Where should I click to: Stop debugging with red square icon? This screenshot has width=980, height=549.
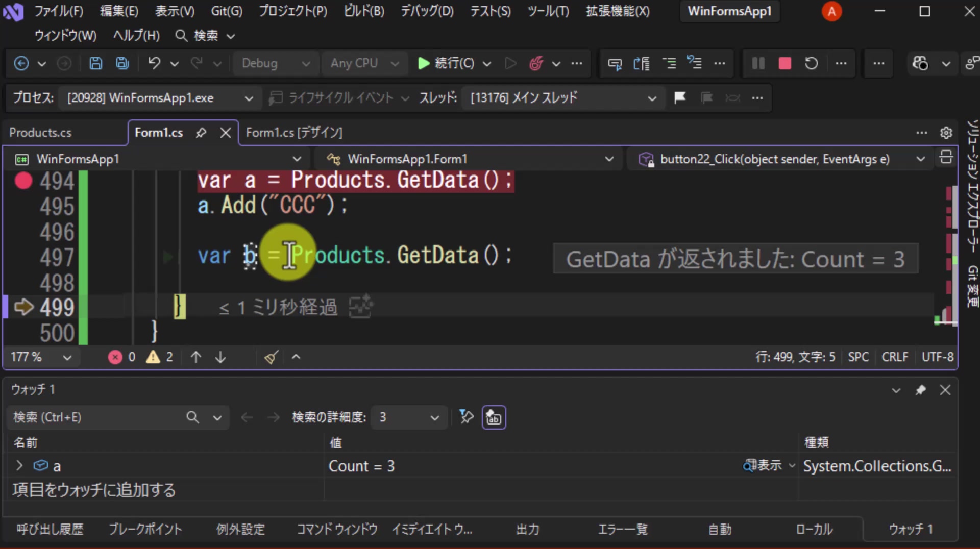(785, 63)
